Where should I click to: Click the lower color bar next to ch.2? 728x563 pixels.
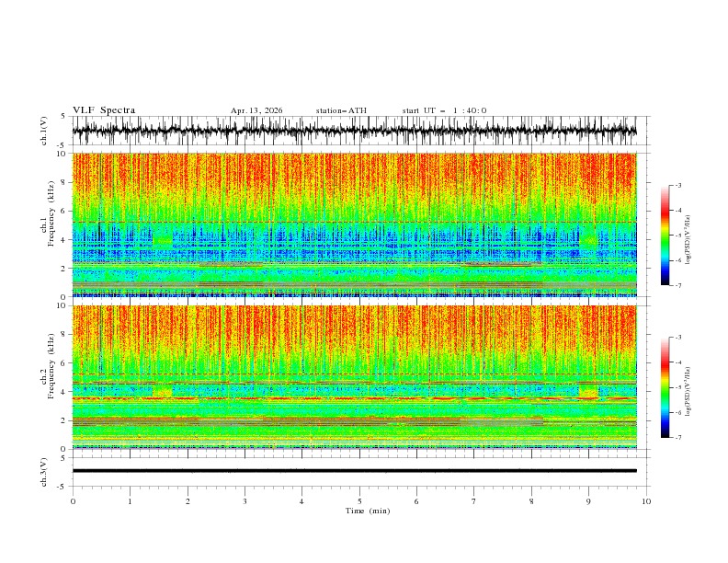665,387
